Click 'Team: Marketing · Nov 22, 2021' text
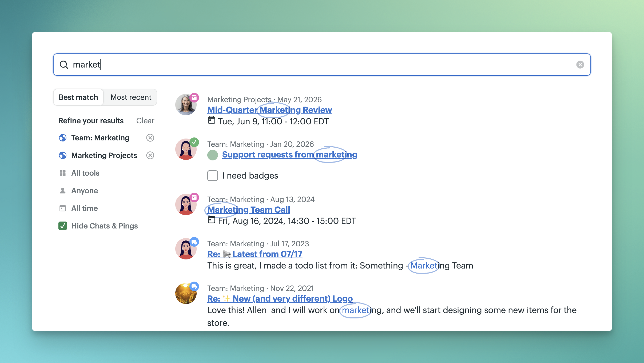The width and height of the screenshot is (644, 363). pos(260,288)
